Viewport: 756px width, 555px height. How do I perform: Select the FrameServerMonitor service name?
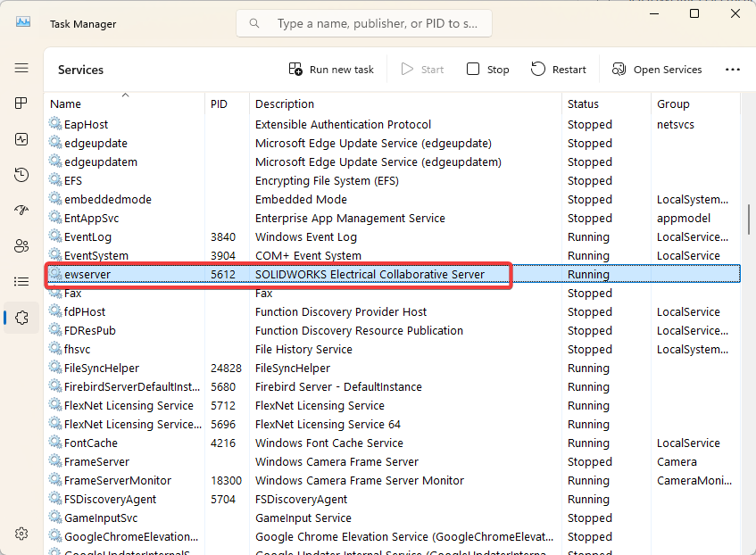click(x=118, y=481)
